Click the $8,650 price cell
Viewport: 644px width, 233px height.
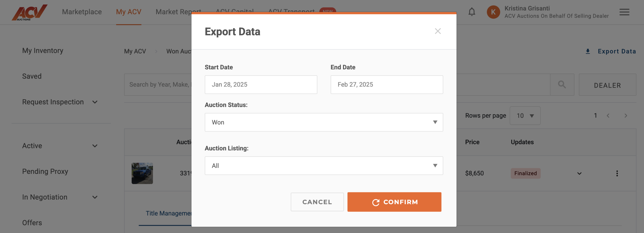pos(474,173)
